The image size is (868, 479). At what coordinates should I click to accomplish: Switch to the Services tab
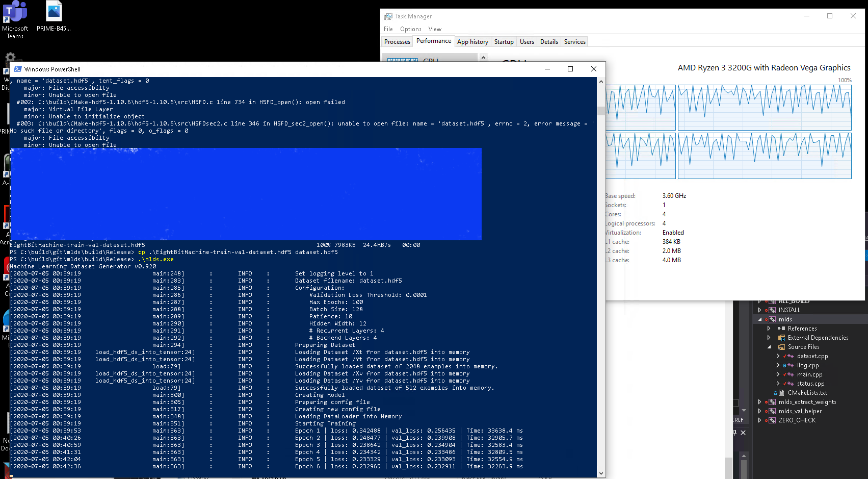pos(574,42)
